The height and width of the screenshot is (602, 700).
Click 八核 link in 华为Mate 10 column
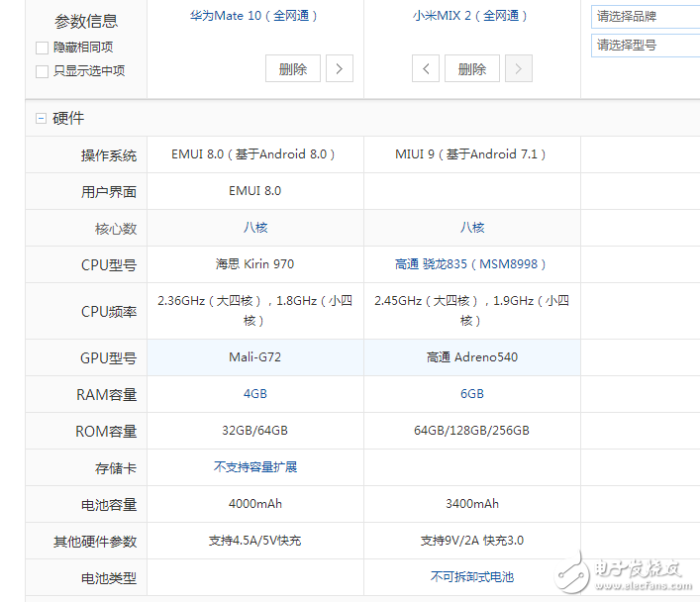255,228
